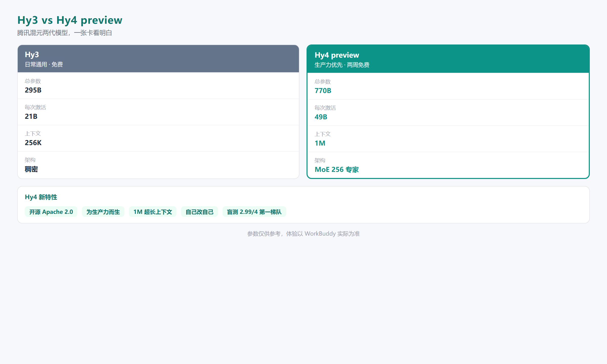Click the "自己改自己" feature tag
Screen dimensions: 607x364
pyautogui.click(x=200, y=212)
